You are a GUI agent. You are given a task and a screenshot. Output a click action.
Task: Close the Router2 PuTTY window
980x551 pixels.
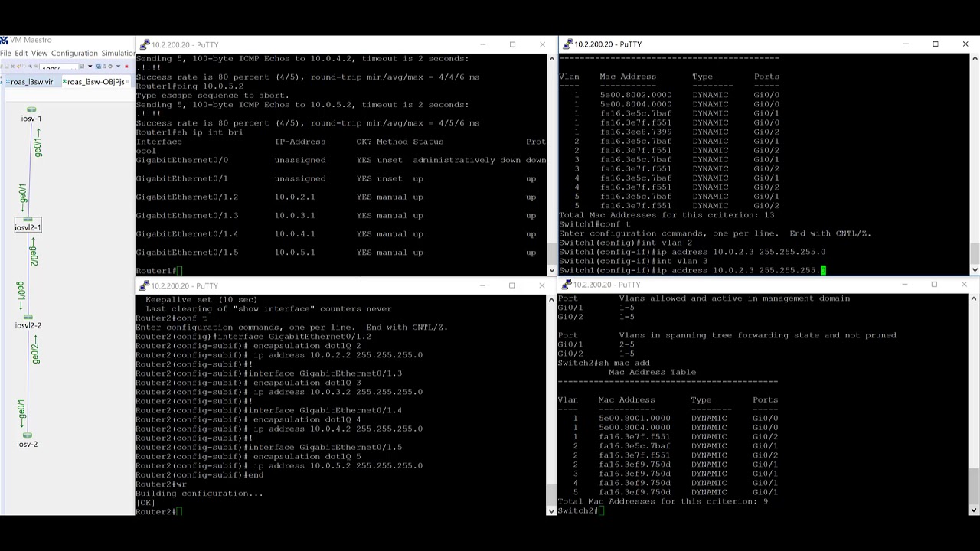pos(541,285)
